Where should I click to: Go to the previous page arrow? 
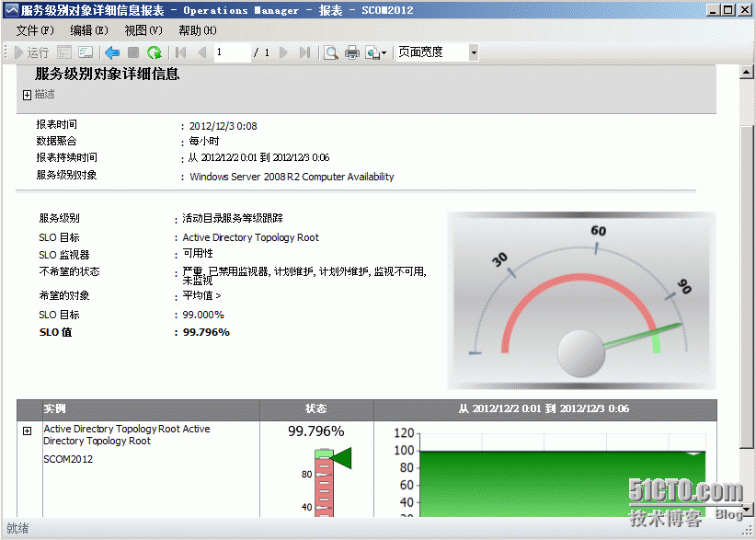click(202, 52)
